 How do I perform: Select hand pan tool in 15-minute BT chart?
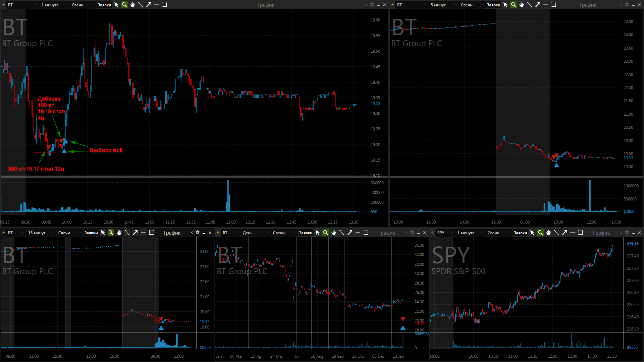click(x=119, y=233)
